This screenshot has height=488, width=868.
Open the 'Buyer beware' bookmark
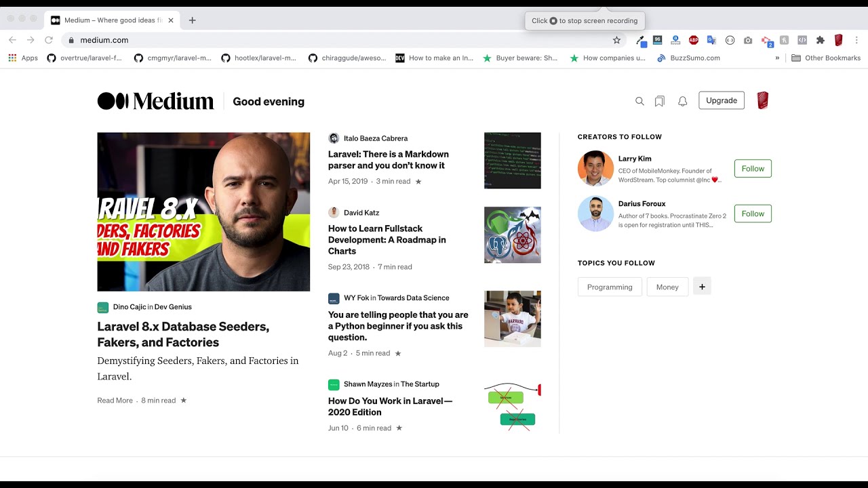point(520,58)
